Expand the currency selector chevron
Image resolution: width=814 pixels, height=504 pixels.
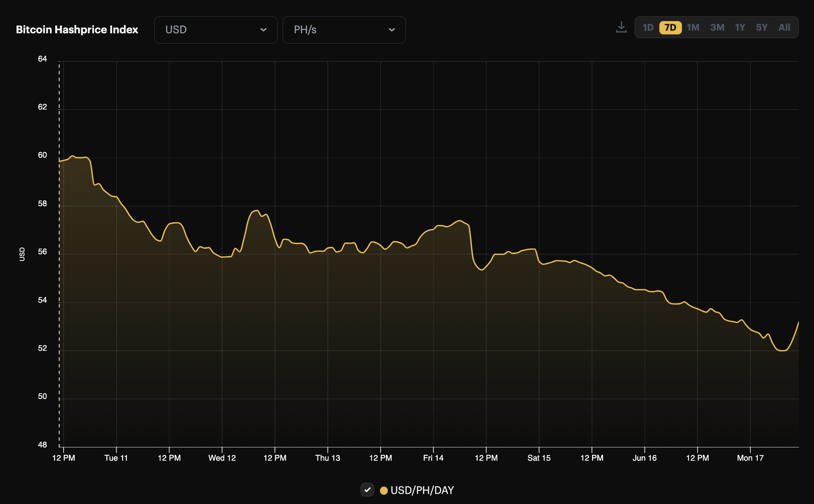pyautogui.click(x=264, y=30)
